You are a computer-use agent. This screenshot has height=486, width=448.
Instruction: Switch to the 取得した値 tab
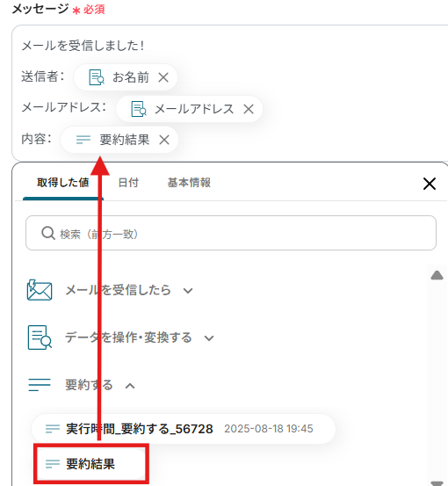63,183
